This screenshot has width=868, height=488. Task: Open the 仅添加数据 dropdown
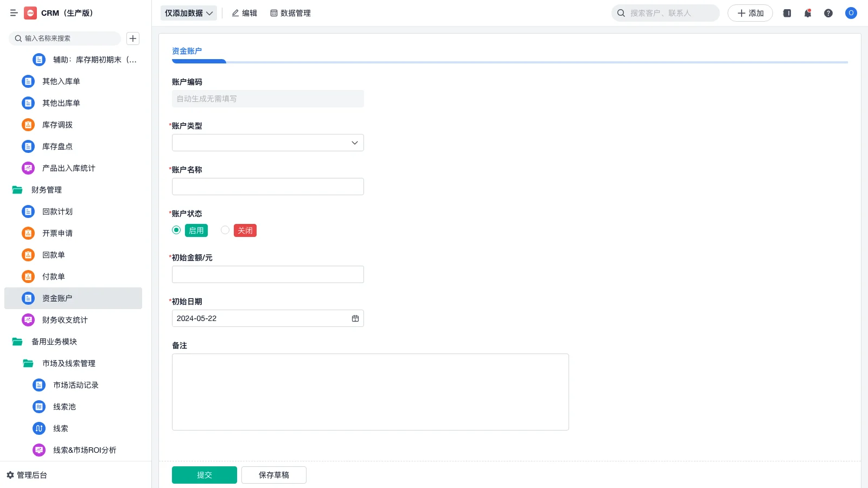pos(188,13)
